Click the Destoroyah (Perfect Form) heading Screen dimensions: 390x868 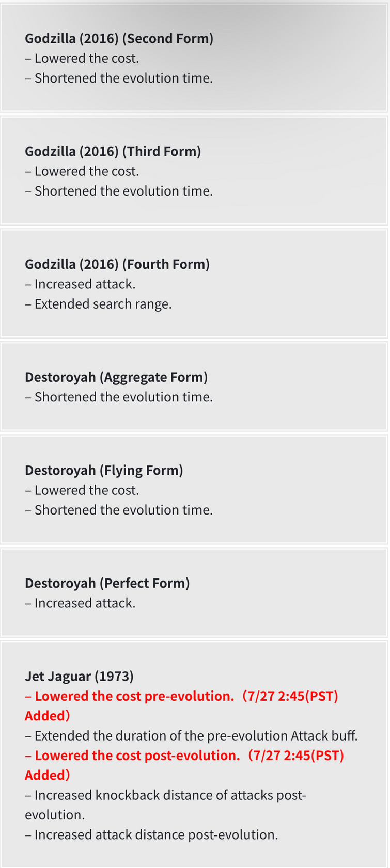[x=107, y=583]
